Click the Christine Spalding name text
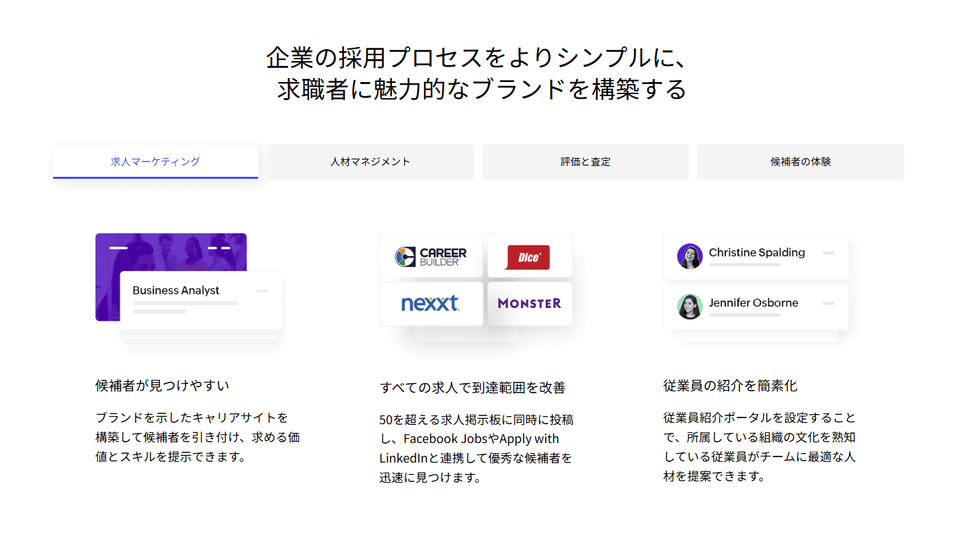The width and height of the screenshot is (964, 560). click(757, 253)
